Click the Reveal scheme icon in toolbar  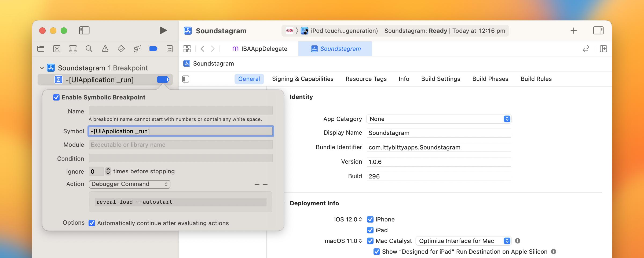point(290,31)
